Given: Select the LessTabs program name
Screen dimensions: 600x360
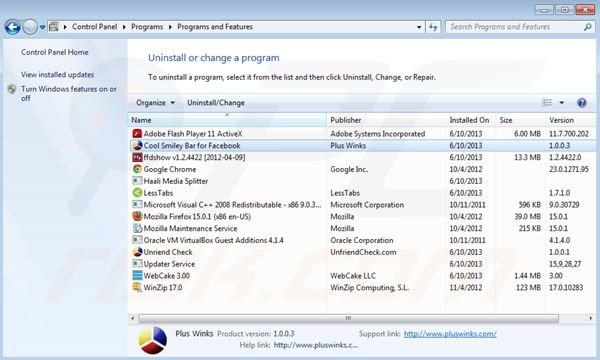Looking at the screenshot, I should [158, 193].
